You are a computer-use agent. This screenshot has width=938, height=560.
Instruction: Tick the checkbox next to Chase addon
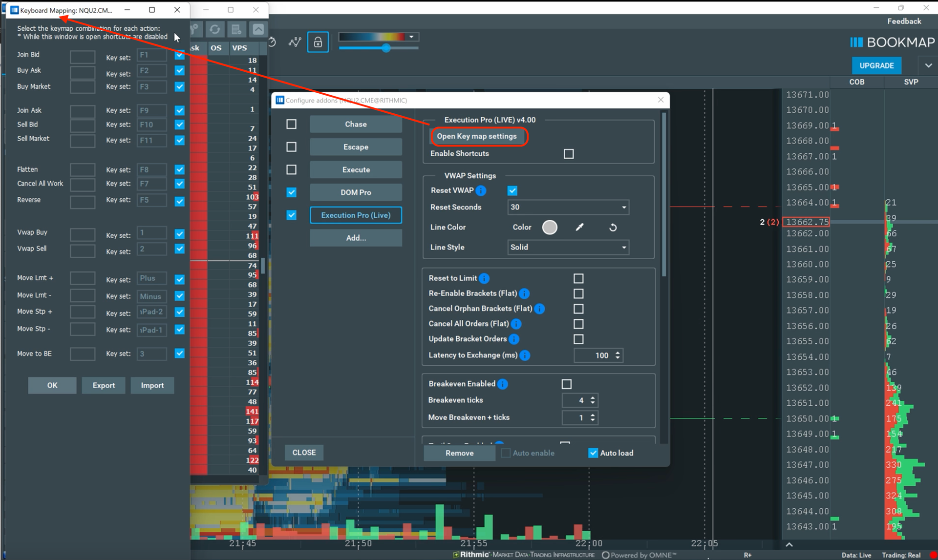click(x=291, y=124)
